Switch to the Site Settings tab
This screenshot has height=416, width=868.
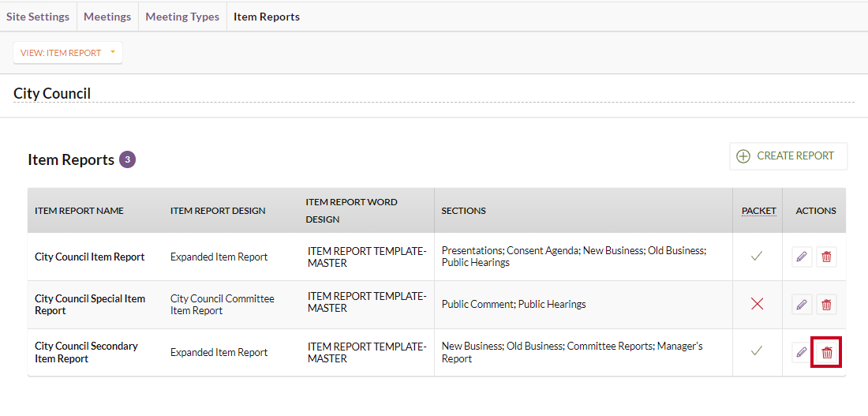(x=38, y=17)
